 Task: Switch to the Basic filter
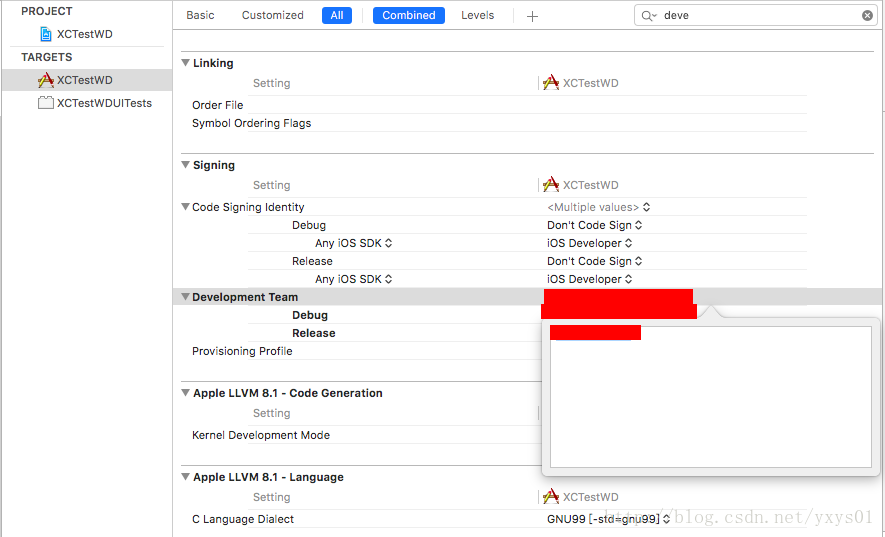coord(200,15)
